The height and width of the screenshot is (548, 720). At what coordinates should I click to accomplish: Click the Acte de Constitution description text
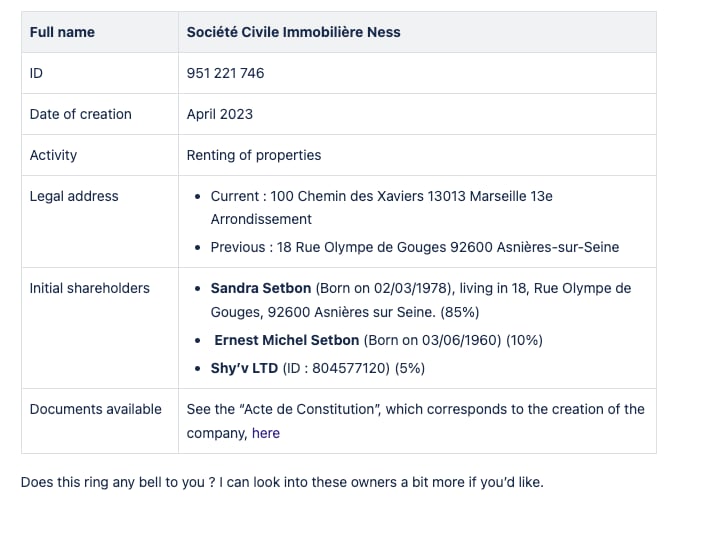tap(416, 421)
